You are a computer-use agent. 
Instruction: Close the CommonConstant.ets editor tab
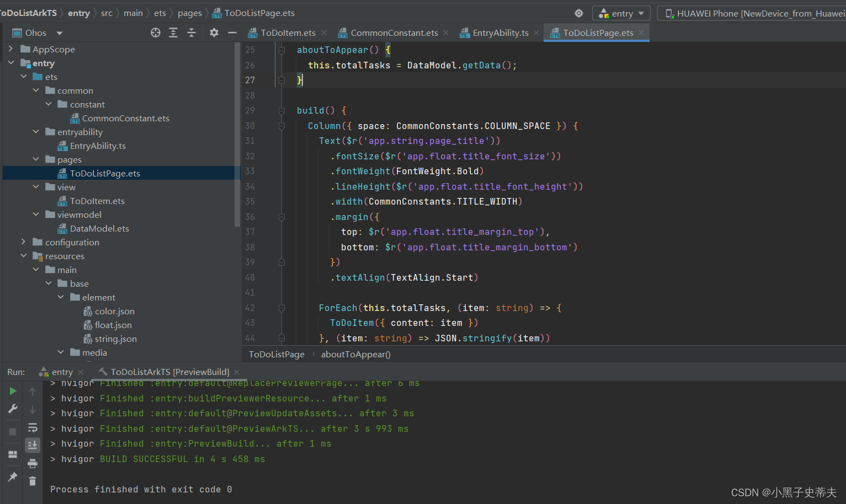pos(446,33)
